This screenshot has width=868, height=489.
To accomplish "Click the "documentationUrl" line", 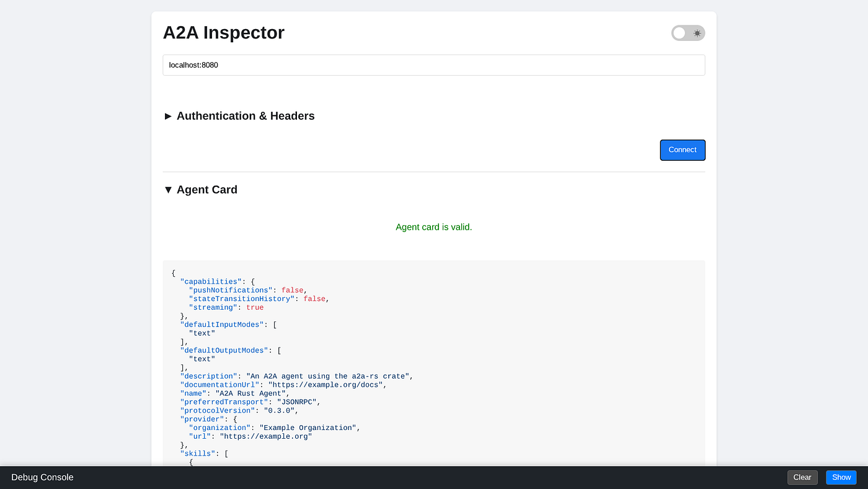I will (x=283, y=385).
